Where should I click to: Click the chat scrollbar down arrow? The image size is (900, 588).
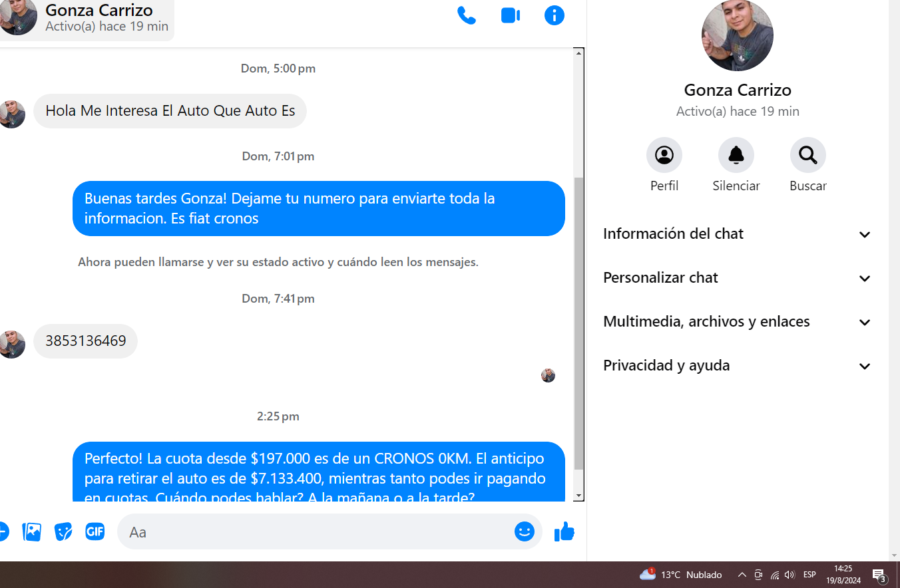pyautogui.click(x=578, y=496)
